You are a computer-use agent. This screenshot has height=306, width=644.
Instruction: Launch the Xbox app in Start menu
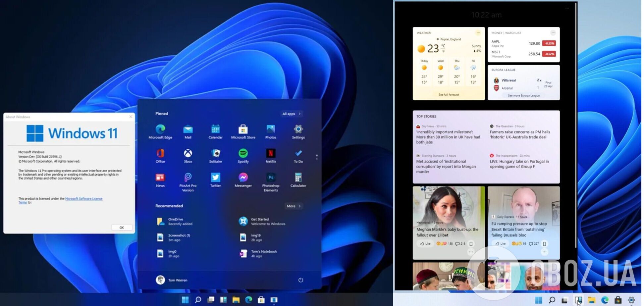188,153
